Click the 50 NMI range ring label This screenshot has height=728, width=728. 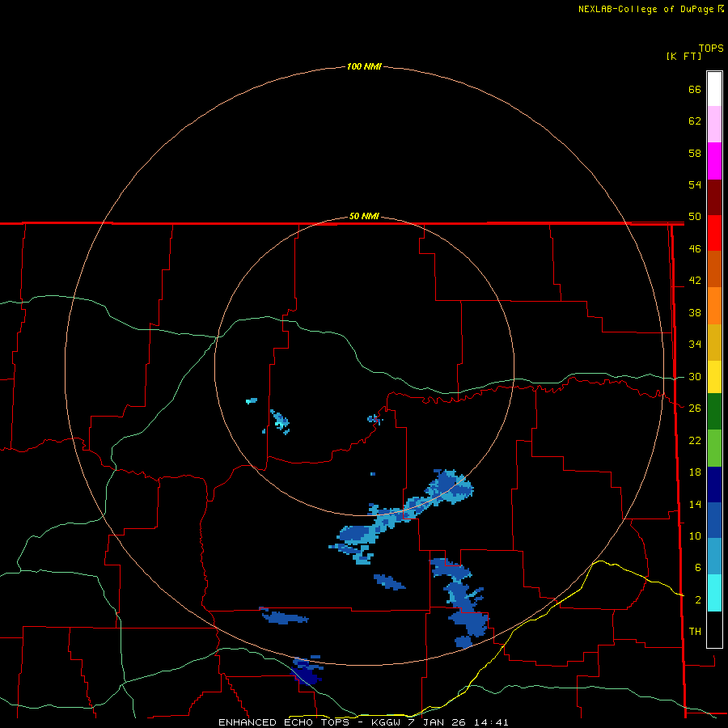click(364, 216)
